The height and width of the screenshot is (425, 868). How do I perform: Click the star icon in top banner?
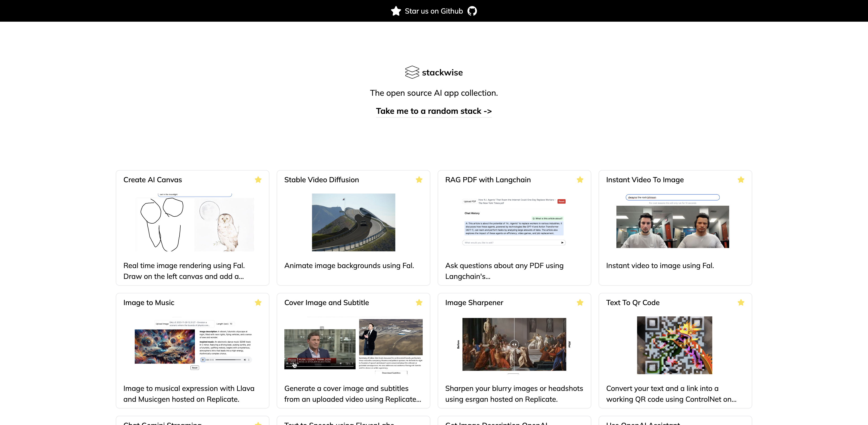pos(396,11)
